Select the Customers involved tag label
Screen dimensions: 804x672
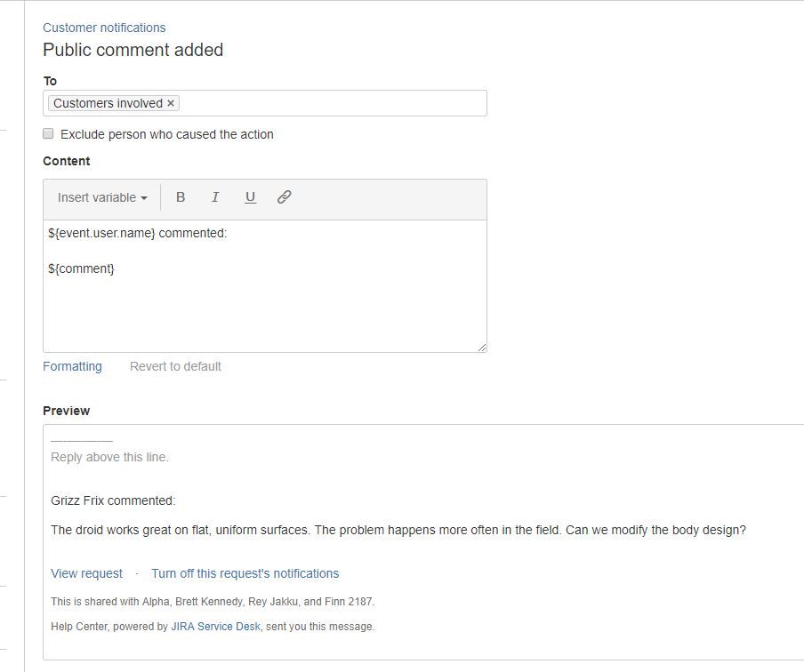tap(109, 103)
